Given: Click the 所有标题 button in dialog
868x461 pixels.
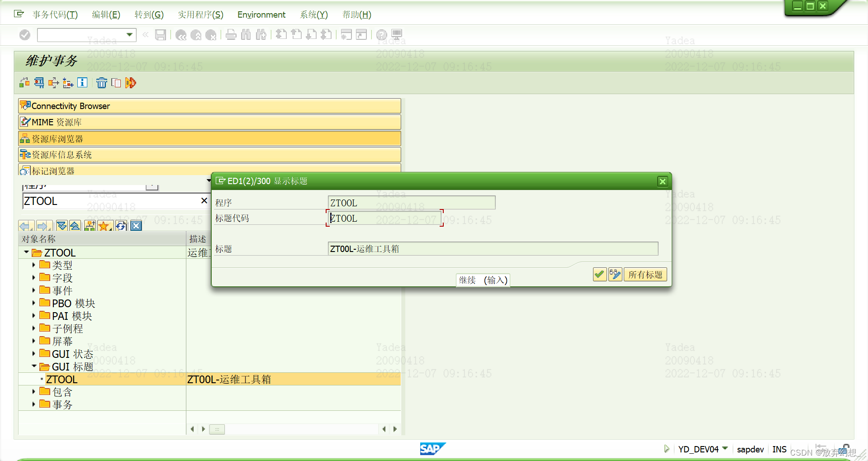Looking at the screenshot, I should (x=645, y=275).
